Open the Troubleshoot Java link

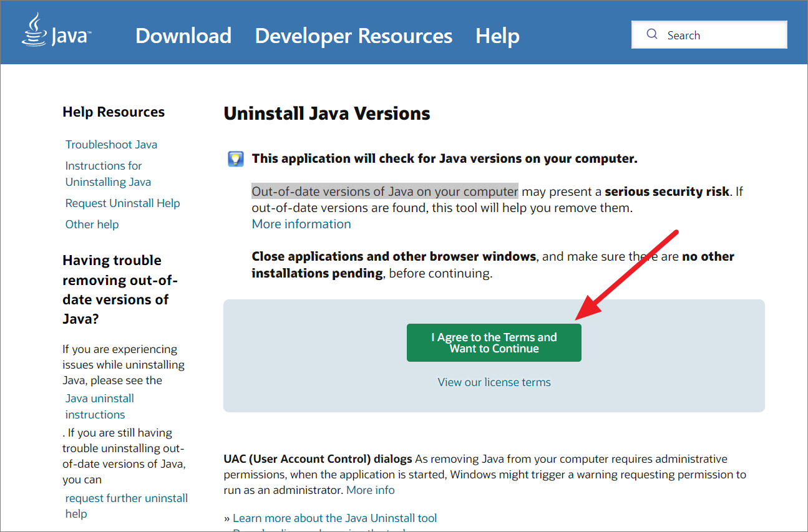(111, 145)
